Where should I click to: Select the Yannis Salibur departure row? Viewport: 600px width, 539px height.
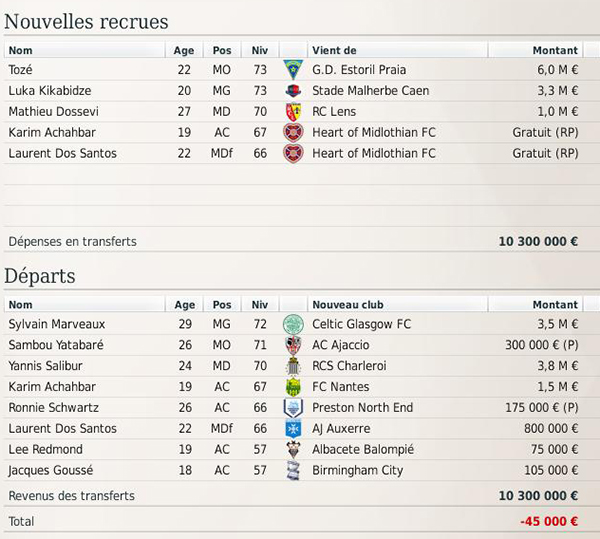click(x=293, y=366)
